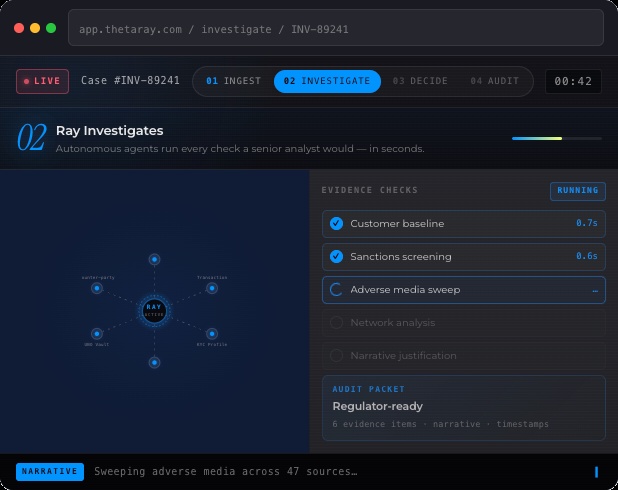
Task: Open the Adverse media sweep row
Action: [x=464, y=290]
